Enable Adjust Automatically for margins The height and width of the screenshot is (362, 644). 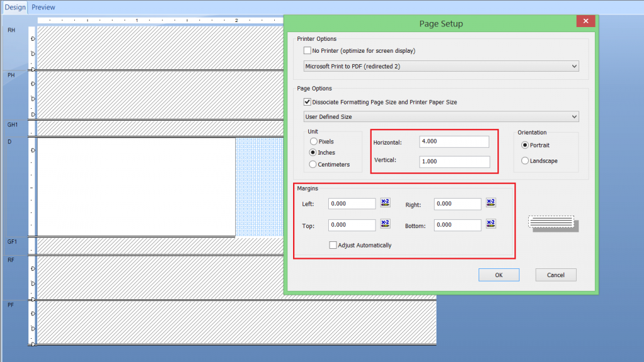[x=333, y=245]
